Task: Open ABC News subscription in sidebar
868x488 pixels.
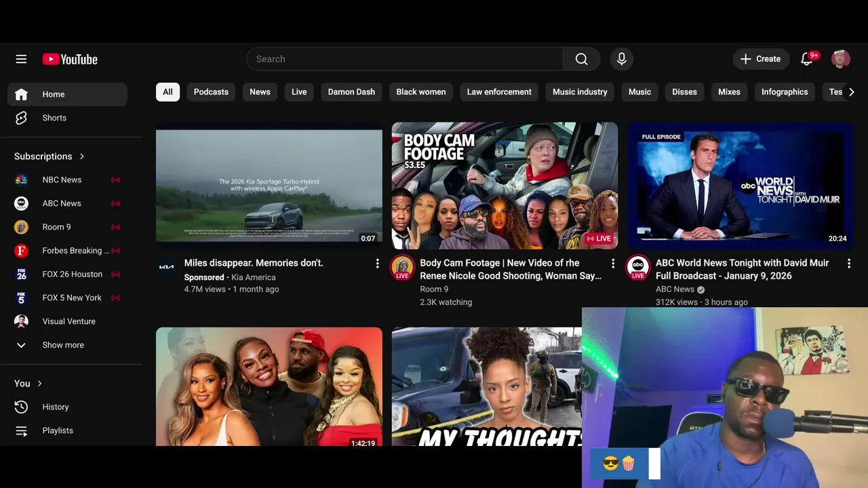Action: 67,203
